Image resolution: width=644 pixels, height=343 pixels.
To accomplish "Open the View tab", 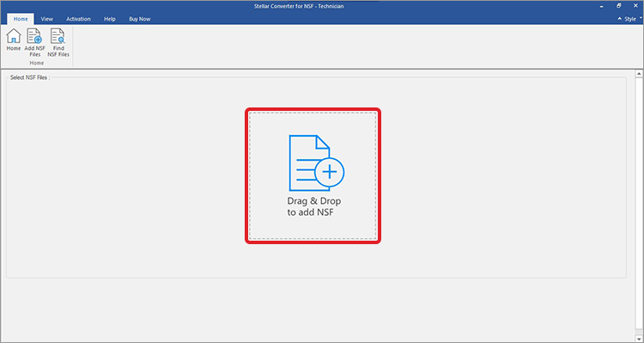I will tap(47, 19).
